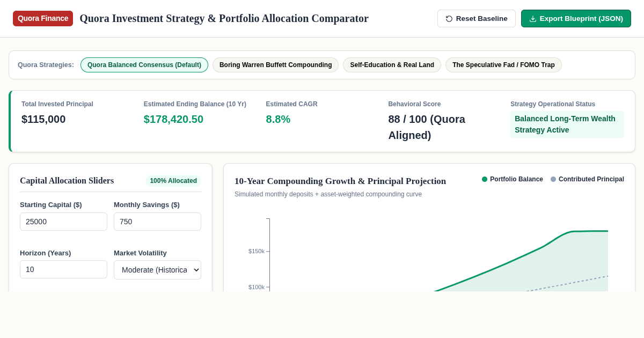The width and height of the screenshot is (644, 338).
Task: Click the 88 / 100 behavioral score
Action: pyautogui.click(x=427, y=127)
